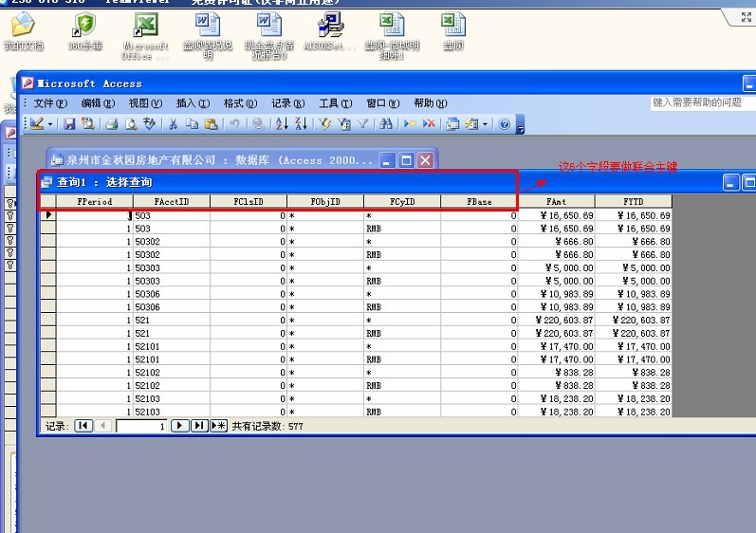Image resolution: width=756 pixels, height=533 pixels.
Task: Click the 查询1 window title icon
Action: point(46,183)
